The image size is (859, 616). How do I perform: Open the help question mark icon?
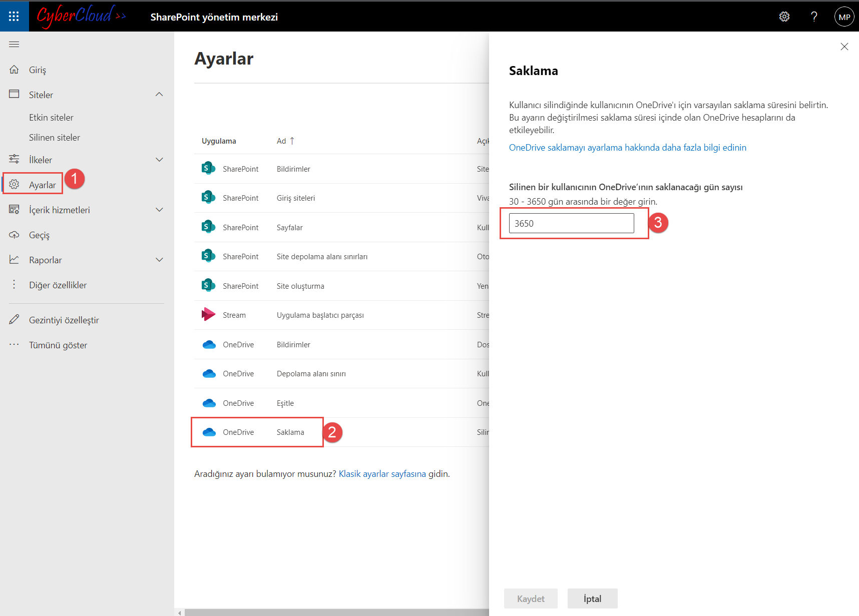814,17
